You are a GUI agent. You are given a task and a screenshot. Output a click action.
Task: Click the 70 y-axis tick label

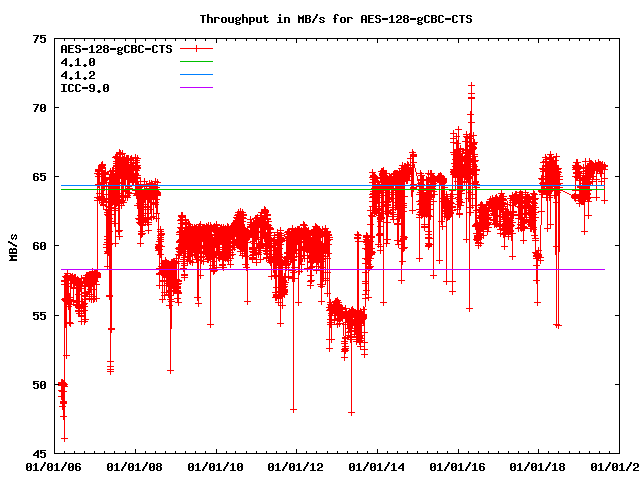(x=39, y=108)
